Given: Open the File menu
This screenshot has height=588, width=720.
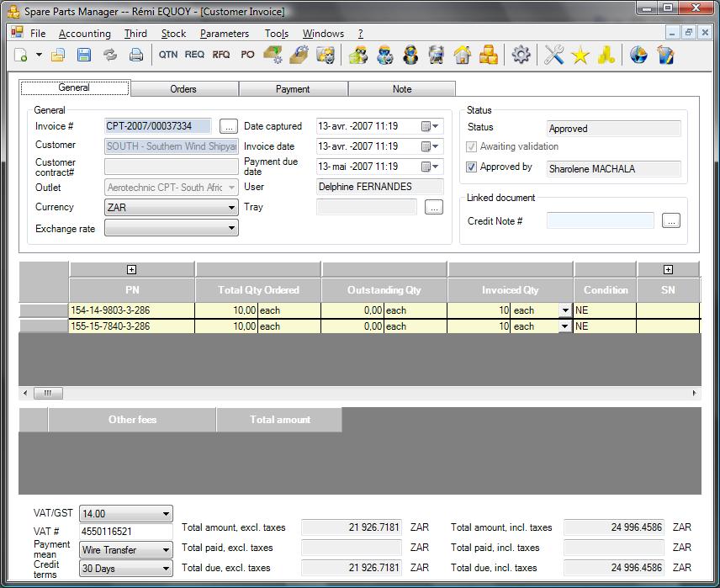Looking at the screenshot, I should click(38, 34).
